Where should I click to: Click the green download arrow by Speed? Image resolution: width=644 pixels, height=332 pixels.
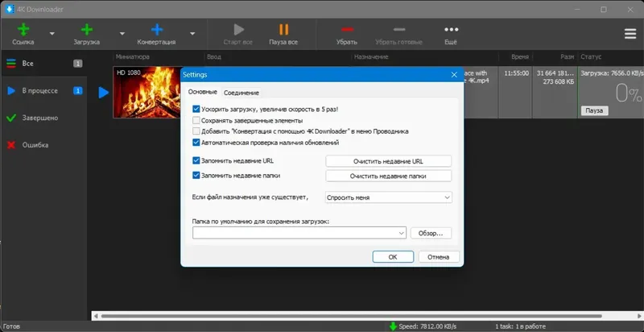tap(393, 326)
